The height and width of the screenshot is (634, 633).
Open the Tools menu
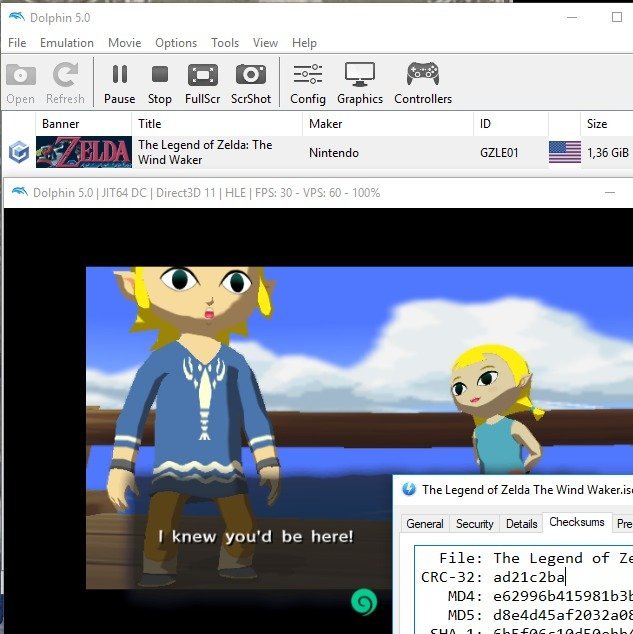click(225, 43)
